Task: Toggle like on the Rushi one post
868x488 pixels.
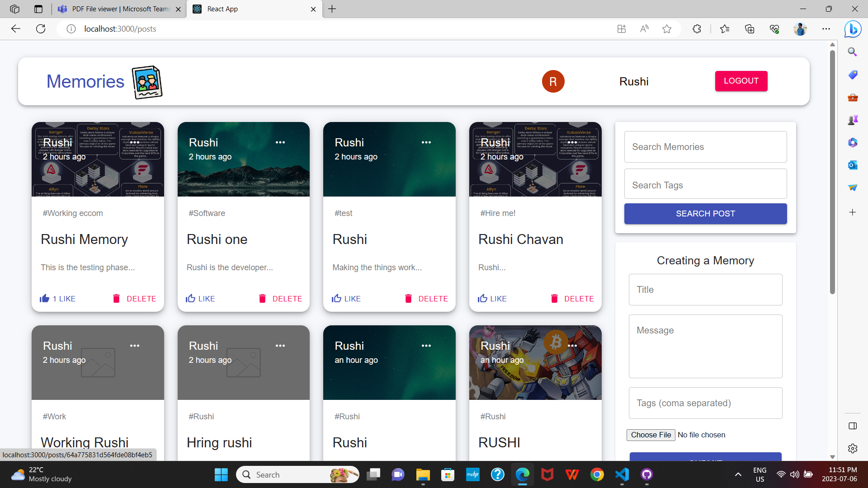Action: (x=190, y=298)
